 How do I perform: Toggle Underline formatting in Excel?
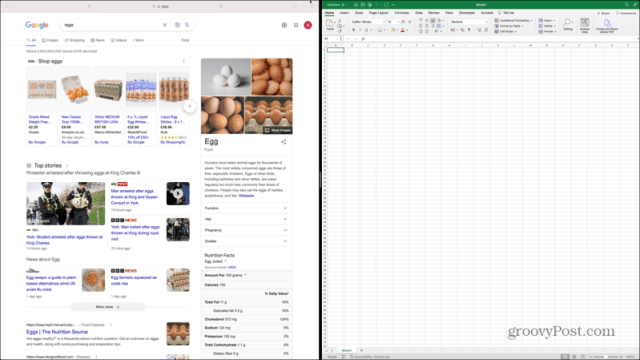click(366, 30)
